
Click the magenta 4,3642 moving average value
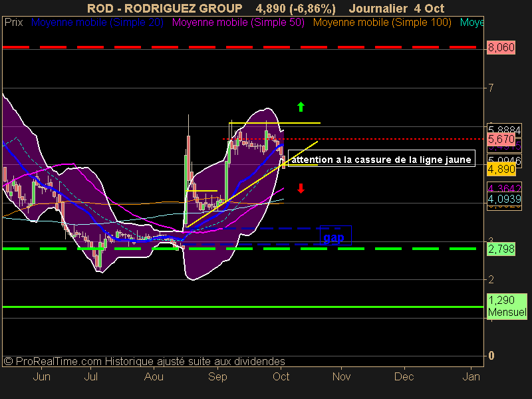tap(504, 188)
